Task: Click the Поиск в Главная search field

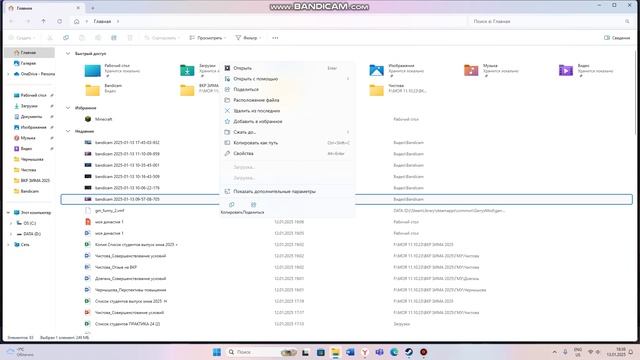Action: pyautogui.click(x=549, y=21)
